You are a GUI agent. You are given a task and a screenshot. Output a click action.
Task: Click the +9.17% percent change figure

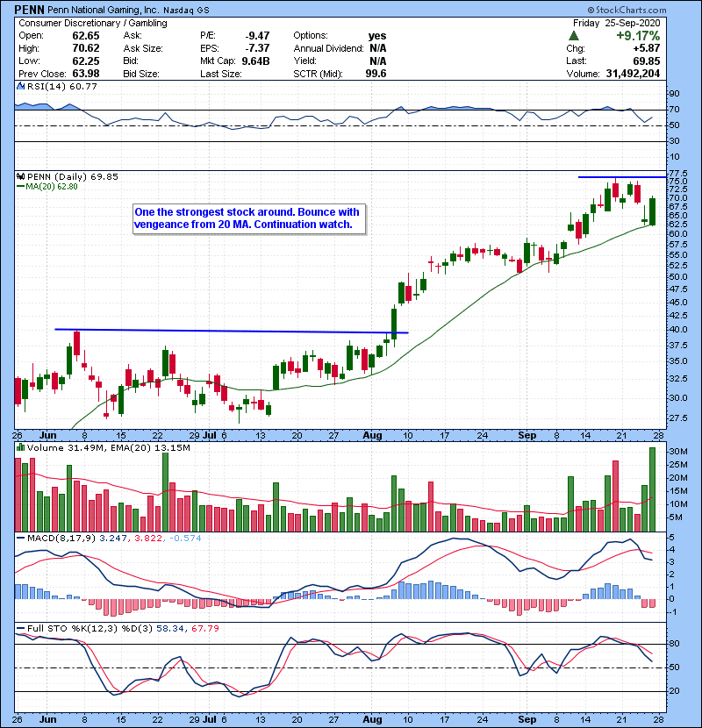(x=638, y=36)
